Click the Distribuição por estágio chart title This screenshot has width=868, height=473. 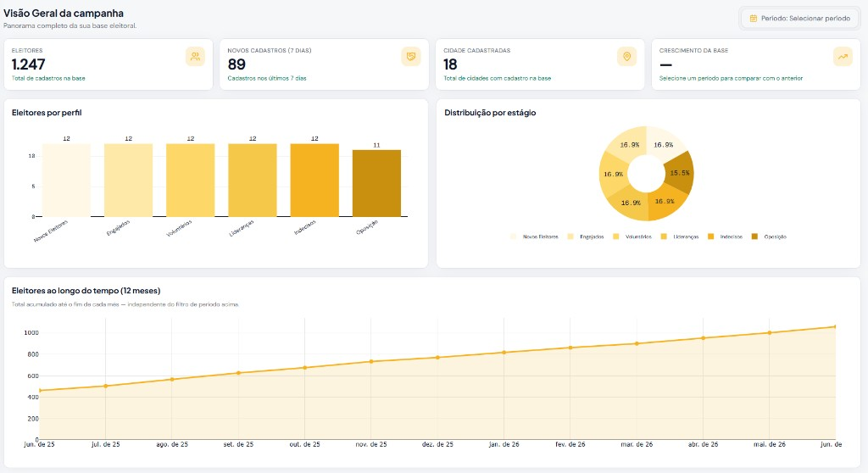pyautogui.click(x=490, y=113)
